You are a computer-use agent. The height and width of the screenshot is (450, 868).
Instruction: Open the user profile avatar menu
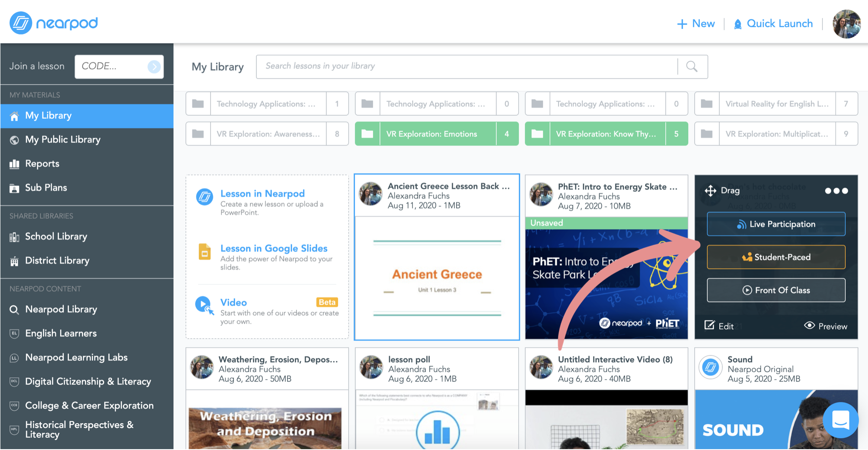pos(846,24)
